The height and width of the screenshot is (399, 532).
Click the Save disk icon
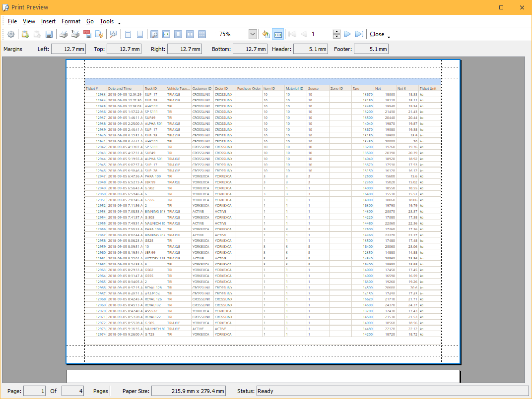[x=49, y=34]
